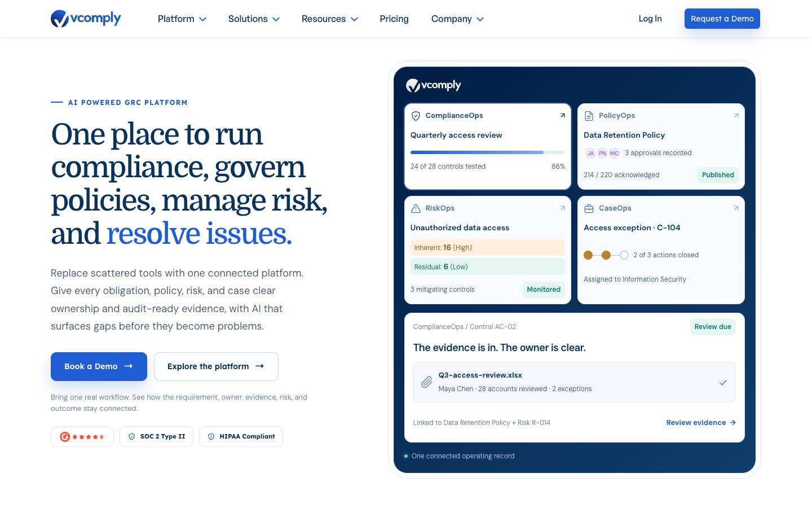
Task: Open PolicyOps card via its arrow icon
Action: click(736, 115)
